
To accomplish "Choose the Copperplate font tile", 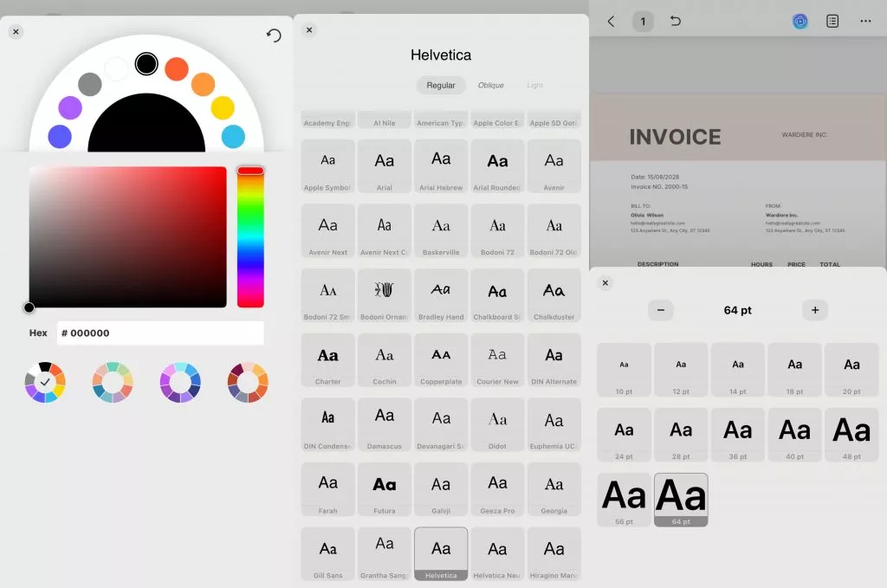I will coord(441,360).
